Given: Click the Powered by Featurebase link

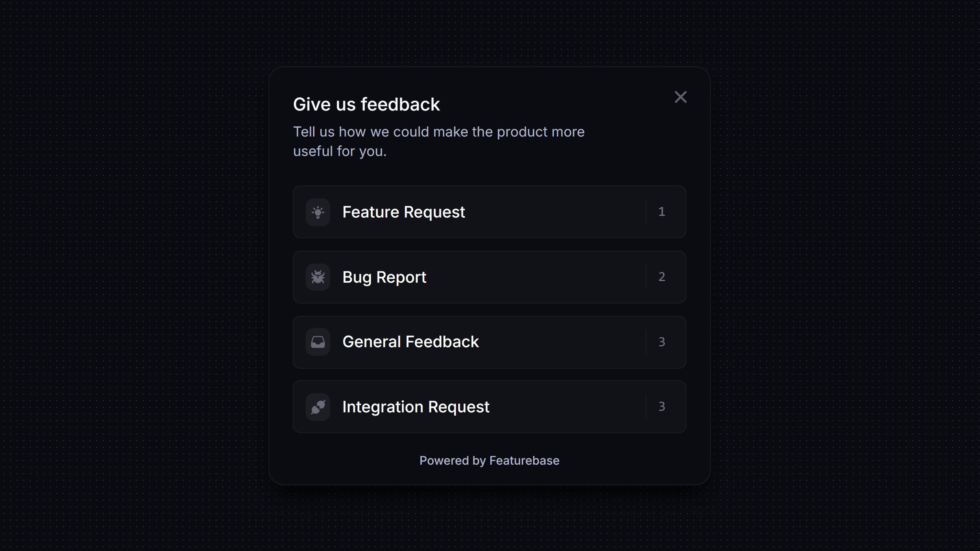Looking at the screenshot, I should [x=489, y=460].
